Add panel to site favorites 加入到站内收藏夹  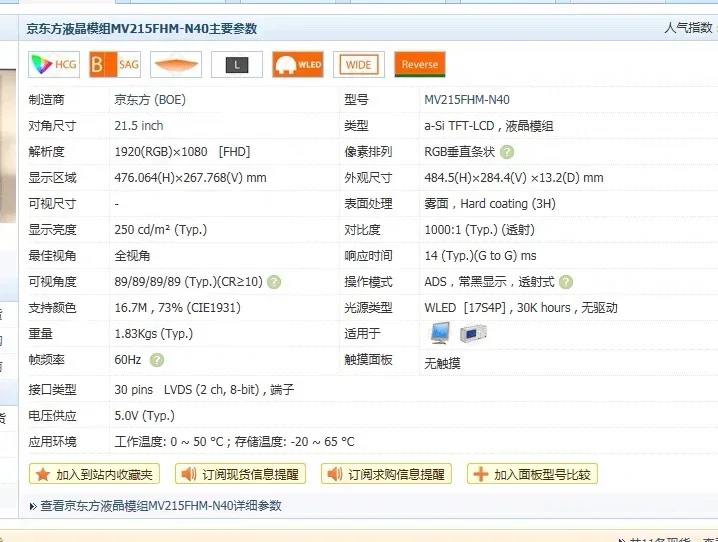94,474
